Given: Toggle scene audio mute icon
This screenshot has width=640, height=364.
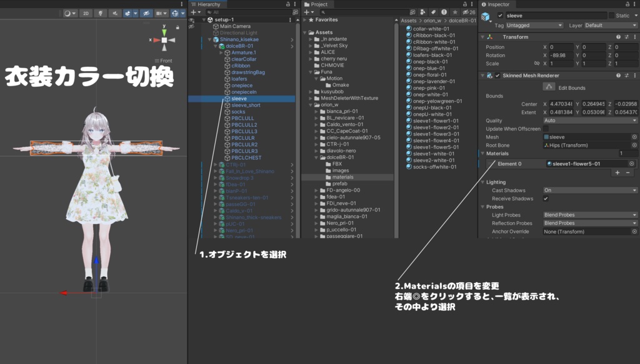Looking at the screenshot, I should coord(115,13).
